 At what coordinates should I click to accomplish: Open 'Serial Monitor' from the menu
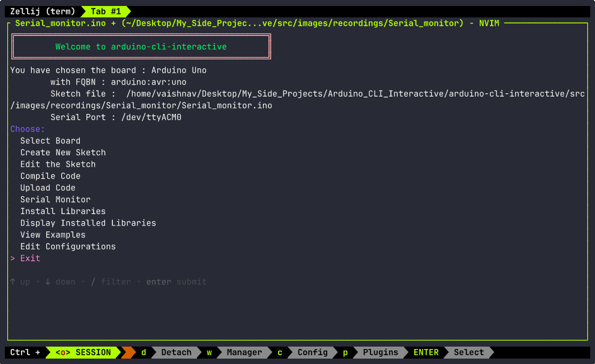point(55,200)
